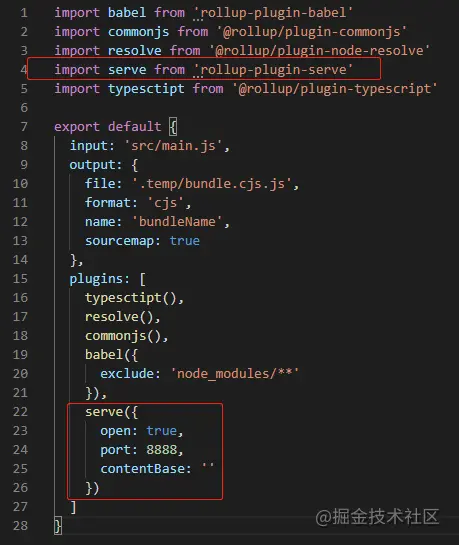Click the 'rollup-plugin-babel' import string
Screen dimensions: 459x545
tap(273, 13)
